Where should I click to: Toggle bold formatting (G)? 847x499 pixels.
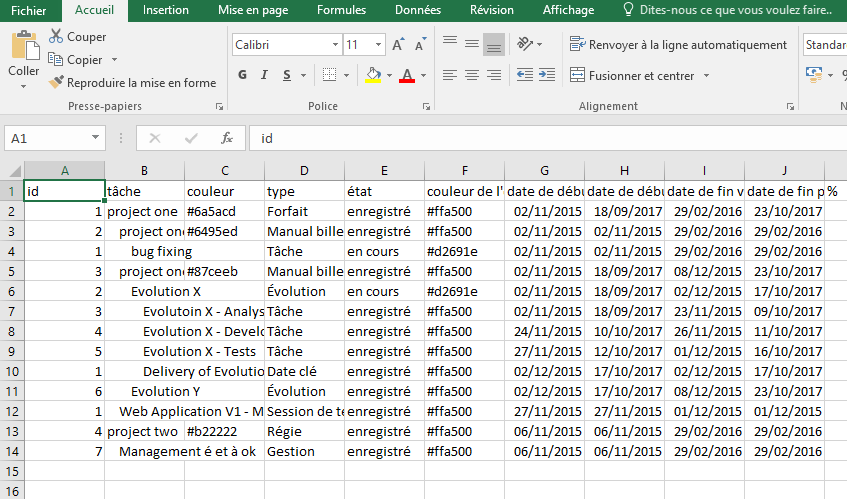click(242, 75)
